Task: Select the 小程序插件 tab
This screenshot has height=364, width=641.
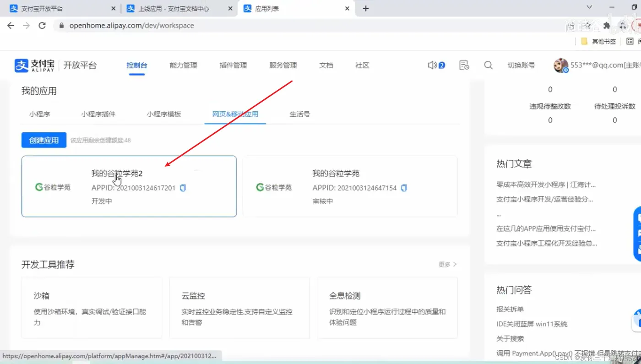Action: pos(98,114)
